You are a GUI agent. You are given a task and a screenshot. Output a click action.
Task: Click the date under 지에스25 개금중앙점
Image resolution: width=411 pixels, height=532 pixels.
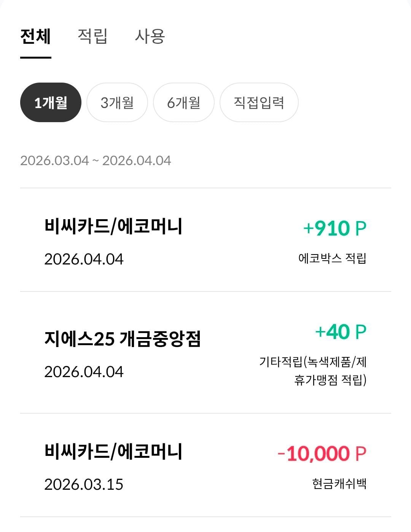point(84,372)
